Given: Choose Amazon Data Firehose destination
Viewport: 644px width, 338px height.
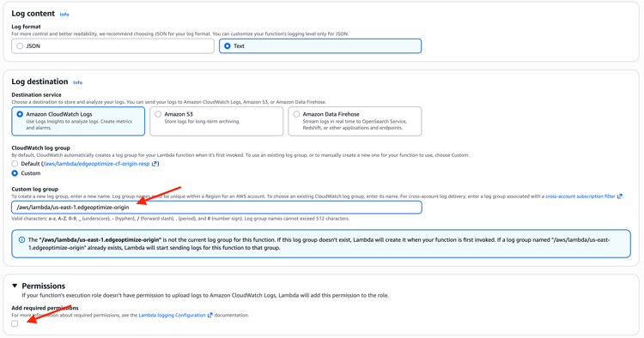Looking at the screenshot, I should [x=355, y=121].
